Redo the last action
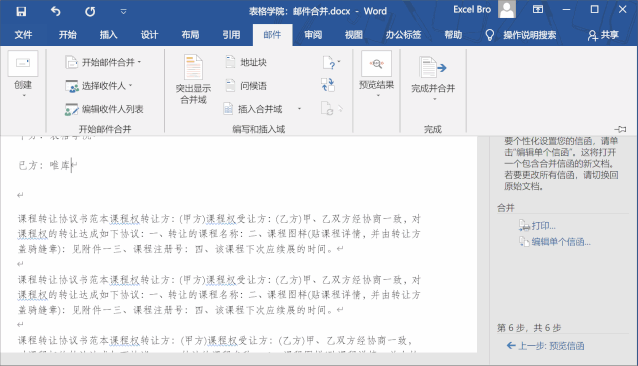Screen dimensions: 638x366 tap(90, 11)
